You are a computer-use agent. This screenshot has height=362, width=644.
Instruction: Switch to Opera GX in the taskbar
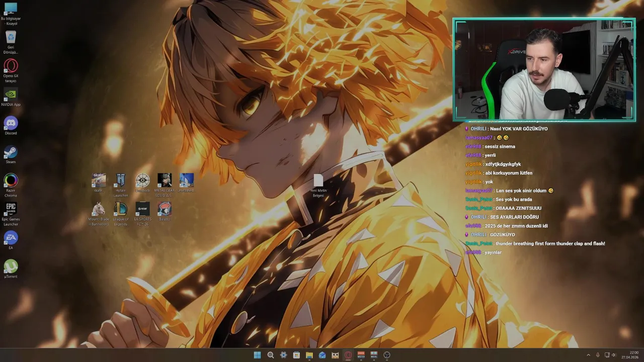(348, 355)
